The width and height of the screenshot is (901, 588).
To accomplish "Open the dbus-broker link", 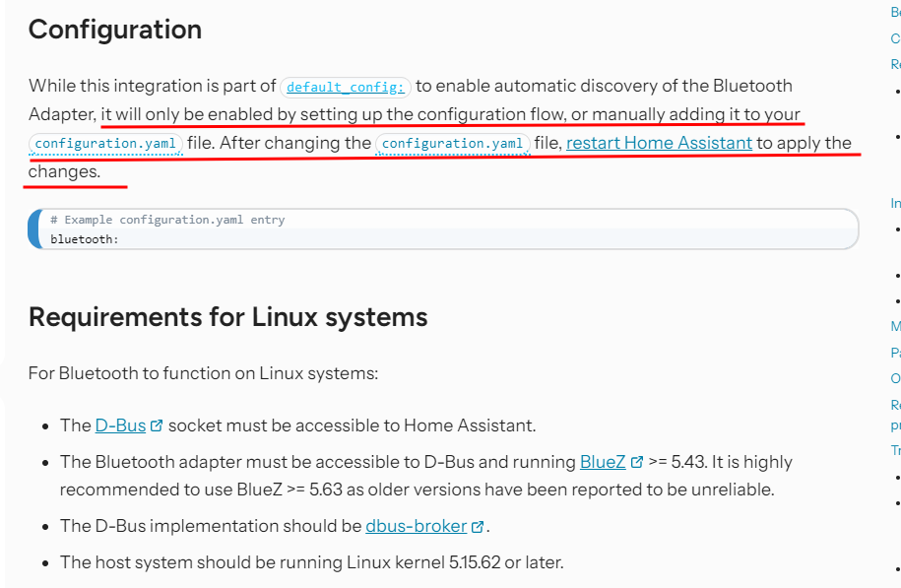I will pos(416,526).
